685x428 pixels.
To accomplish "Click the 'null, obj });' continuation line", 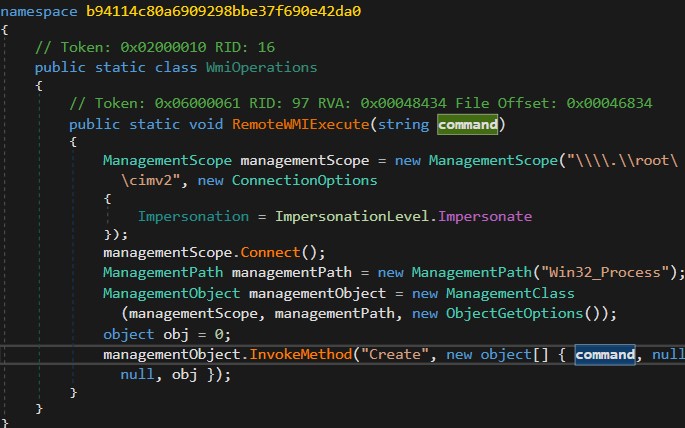I will pyautogui.click(x=175, y=375).
